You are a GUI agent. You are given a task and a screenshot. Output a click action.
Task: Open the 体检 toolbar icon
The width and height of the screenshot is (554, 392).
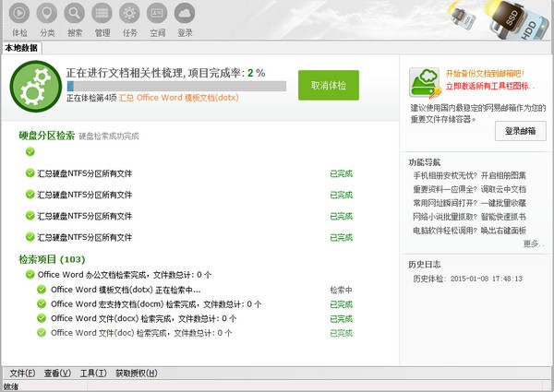click(19, 14)
